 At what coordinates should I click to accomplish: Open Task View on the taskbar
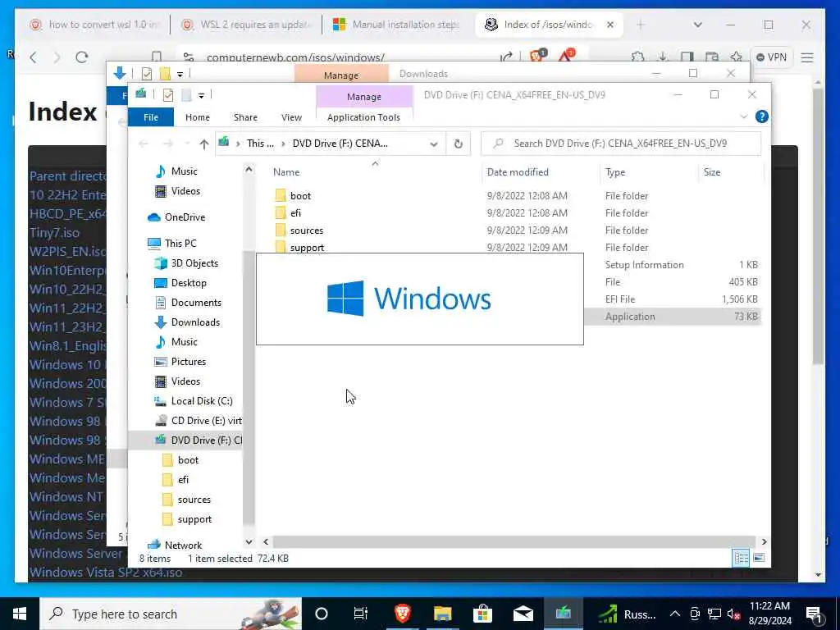[361, 614]
